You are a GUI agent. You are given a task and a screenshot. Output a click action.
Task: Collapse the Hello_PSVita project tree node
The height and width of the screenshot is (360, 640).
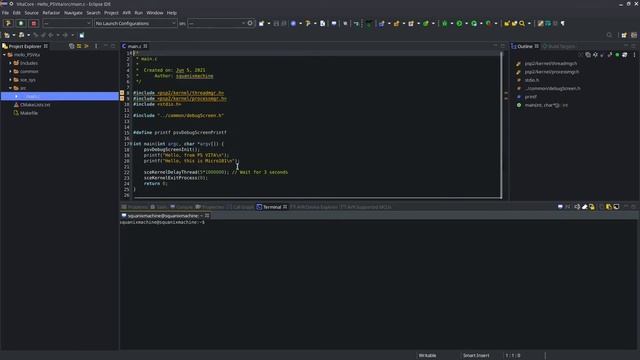click(x=4, y=55)
